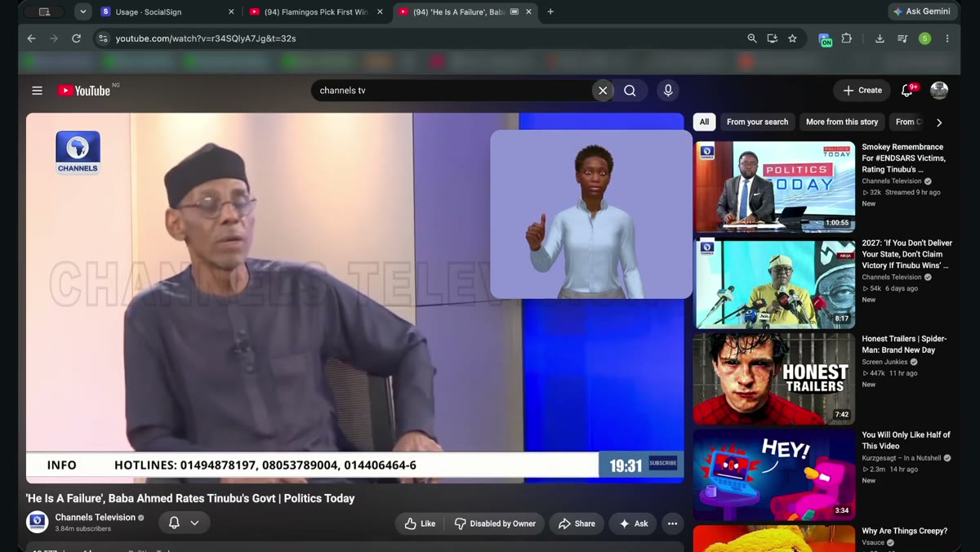Click title 'You Will Only Like Half of This Video'
The width and height of the screenshot is (980, 552).
(906, 440)
